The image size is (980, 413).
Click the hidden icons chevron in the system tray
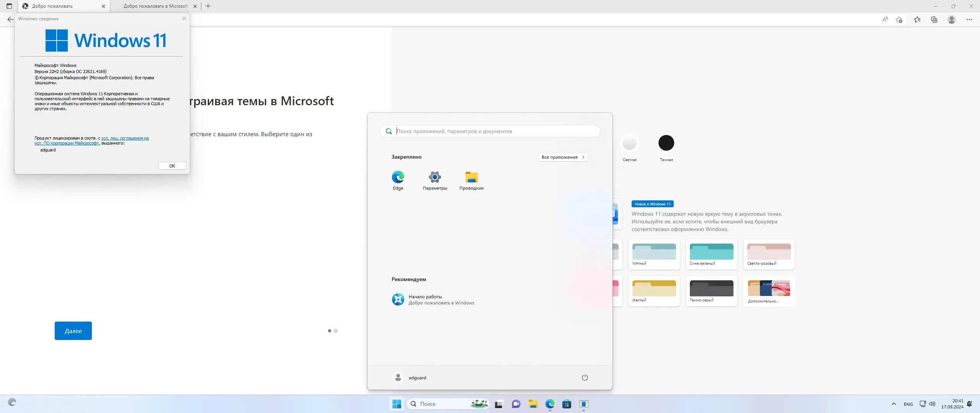[x=893, y=404]
